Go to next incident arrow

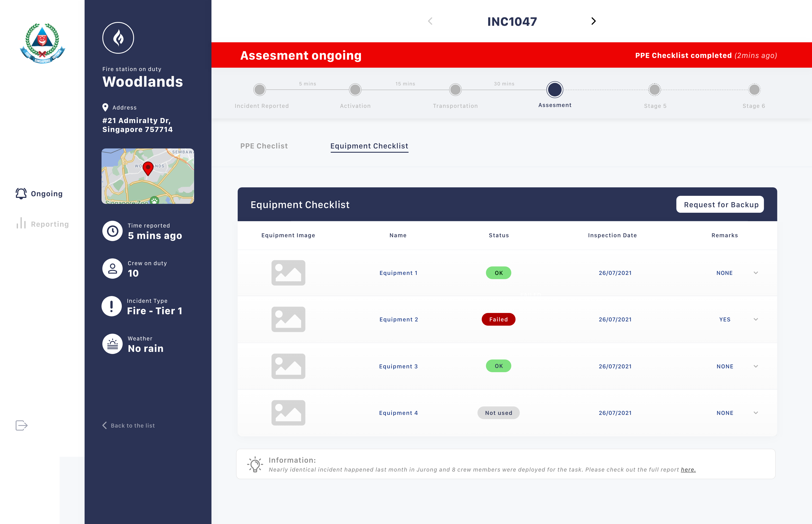tap(594, 21)
